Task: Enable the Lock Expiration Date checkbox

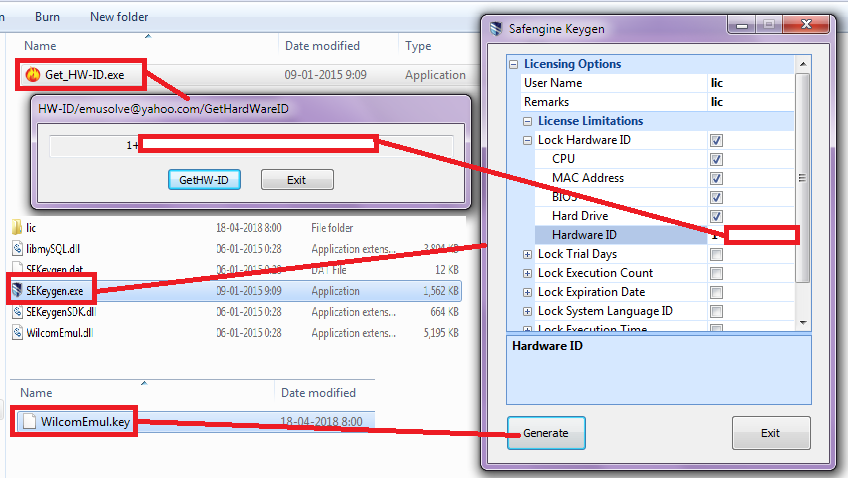Action: (717, 293)
